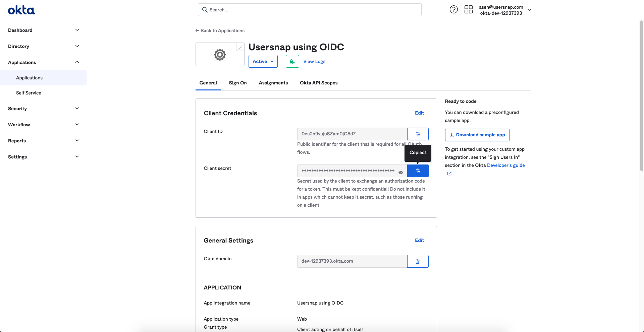This screenshot has width=644, height=332.
Task: Expand the Reports menu section
Action: point(44,141)
